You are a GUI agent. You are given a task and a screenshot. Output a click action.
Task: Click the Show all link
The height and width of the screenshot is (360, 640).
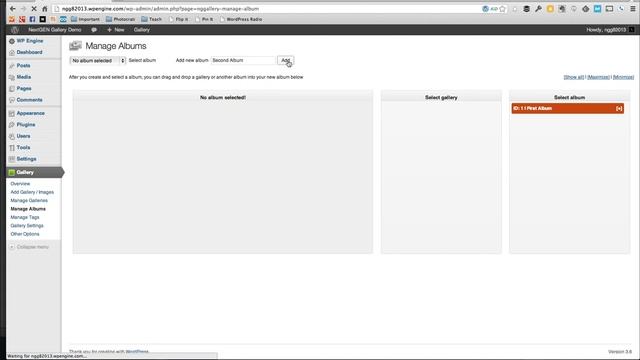[573, 77]
